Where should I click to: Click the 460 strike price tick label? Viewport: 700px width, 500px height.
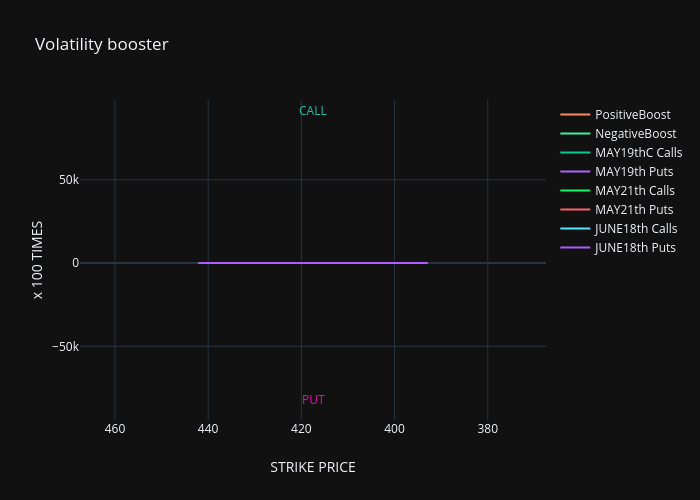tap(115, 430)
